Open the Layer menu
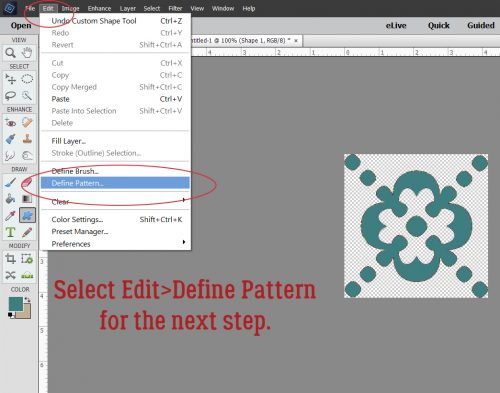Screen dimensions: 500x393 (x=128, y=8)
